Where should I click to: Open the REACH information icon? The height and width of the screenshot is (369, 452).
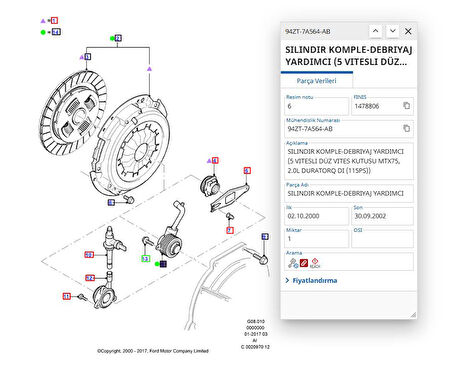coord(315,263)
